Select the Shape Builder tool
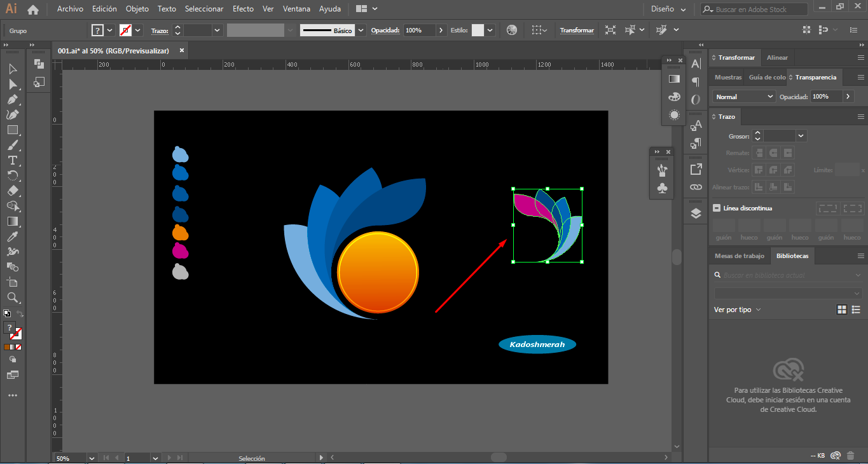This screenshot has width=868, height=464. (x=13, y=206)
